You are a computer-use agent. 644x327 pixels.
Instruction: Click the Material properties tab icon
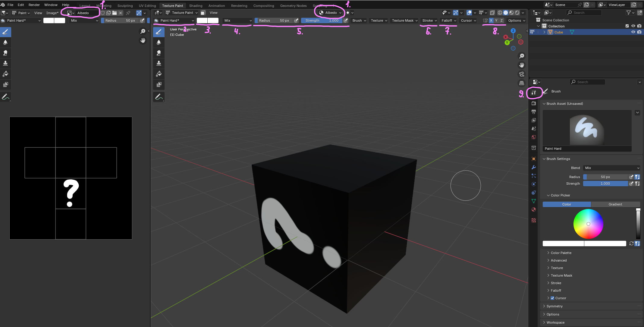[534, 209]
